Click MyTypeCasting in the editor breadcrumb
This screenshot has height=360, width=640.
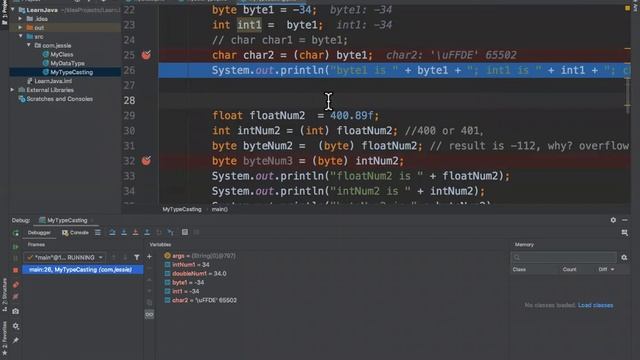click(x=182, y=209)
